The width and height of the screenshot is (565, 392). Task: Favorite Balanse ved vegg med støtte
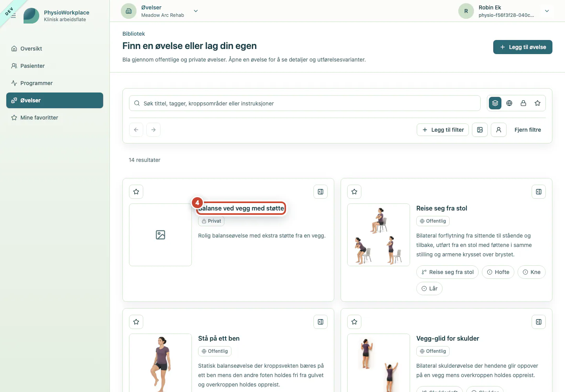136,192
